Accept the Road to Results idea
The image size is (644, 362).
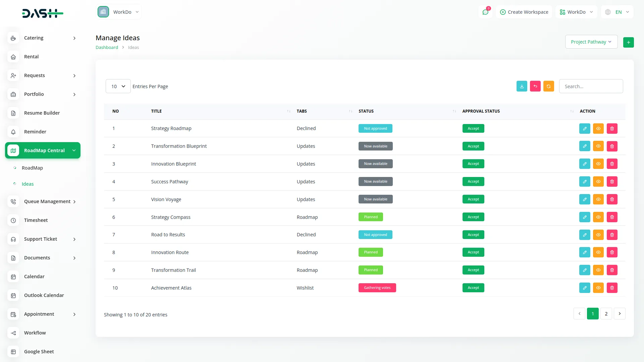[x=473, y=235]
